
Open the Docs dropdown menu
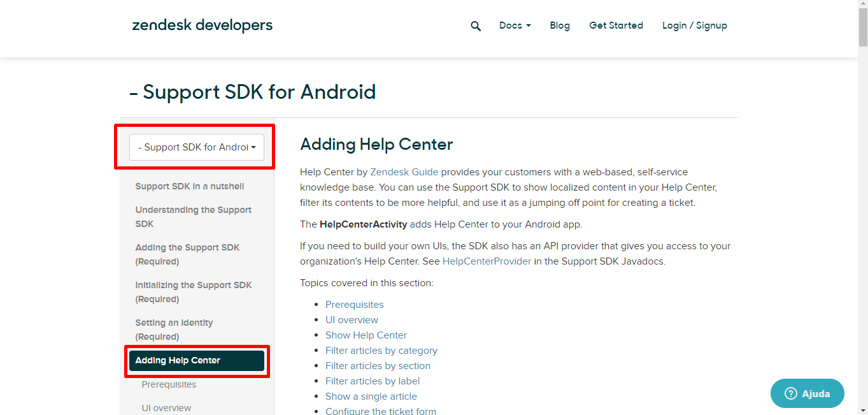[515, 25]
